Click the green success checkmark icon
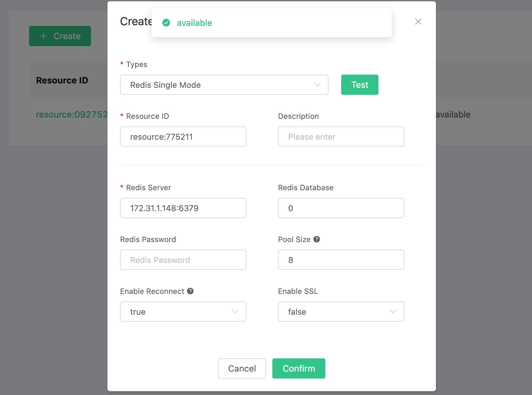 166,23
